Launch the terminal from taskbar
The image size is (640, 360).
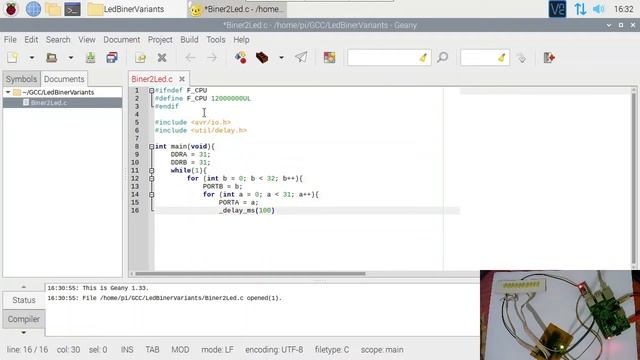(x=72, y=9)
